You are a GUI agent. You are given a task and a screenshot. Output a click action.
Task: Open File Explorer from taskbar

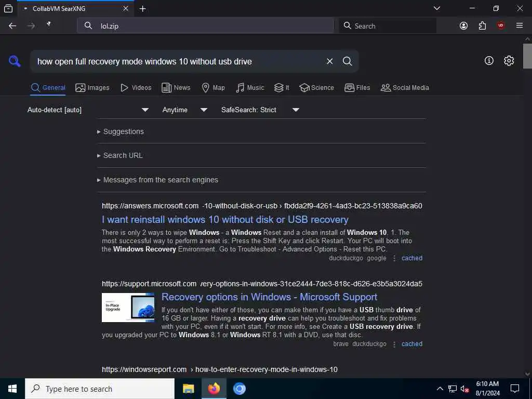(188, 389)
